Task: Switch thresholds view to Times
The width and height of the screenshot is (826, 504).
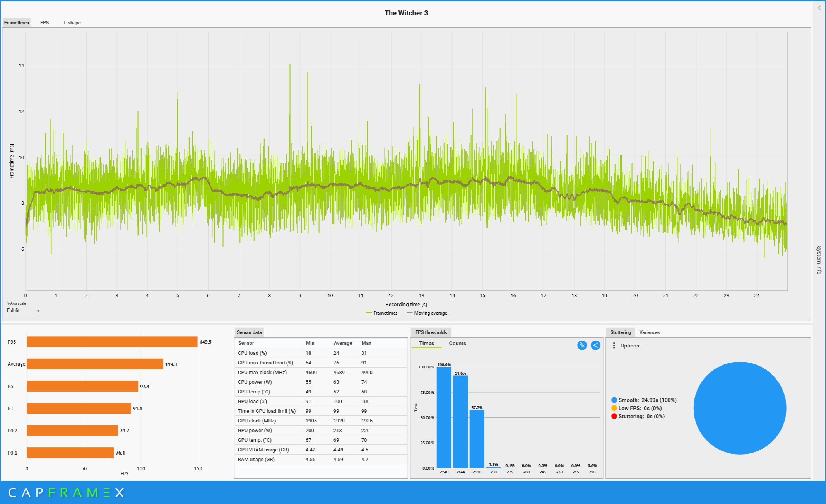Action: [x=426, y=343]
